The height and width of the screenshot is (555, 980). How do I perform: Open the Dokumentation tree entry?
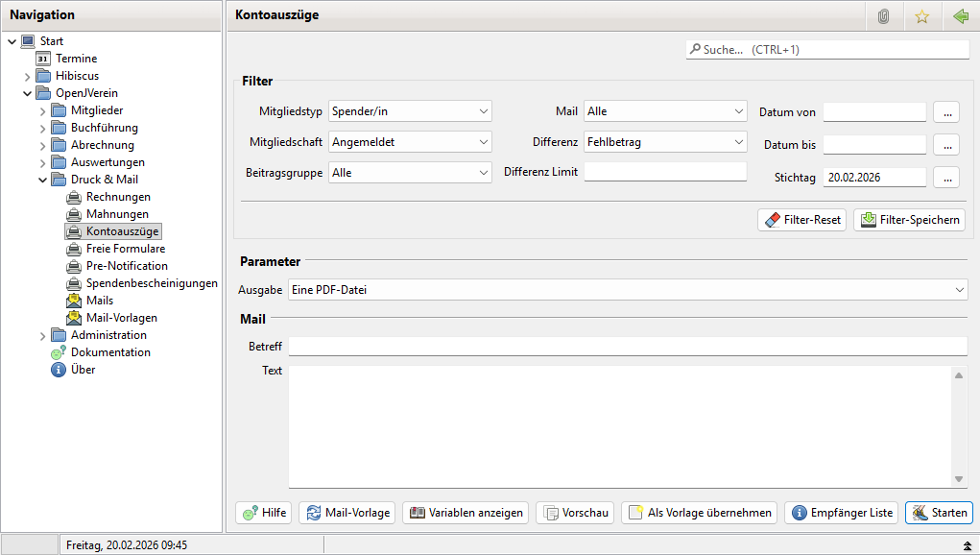point(110,352)
